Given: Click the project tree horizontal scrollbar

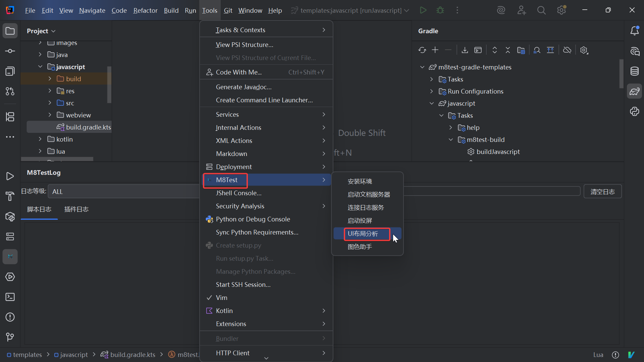Looking at the screenshot, I should pos(57,159).
